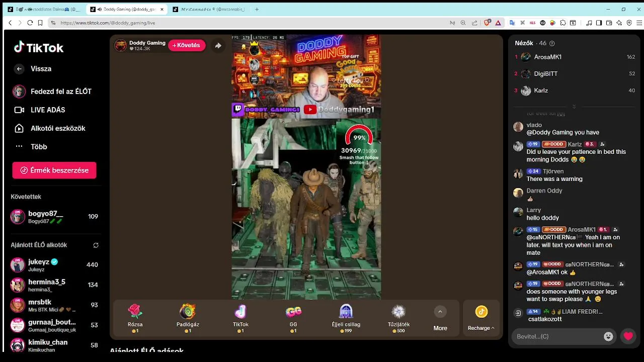Click the Nézők info question-mark icon

[x=552, y=44]
